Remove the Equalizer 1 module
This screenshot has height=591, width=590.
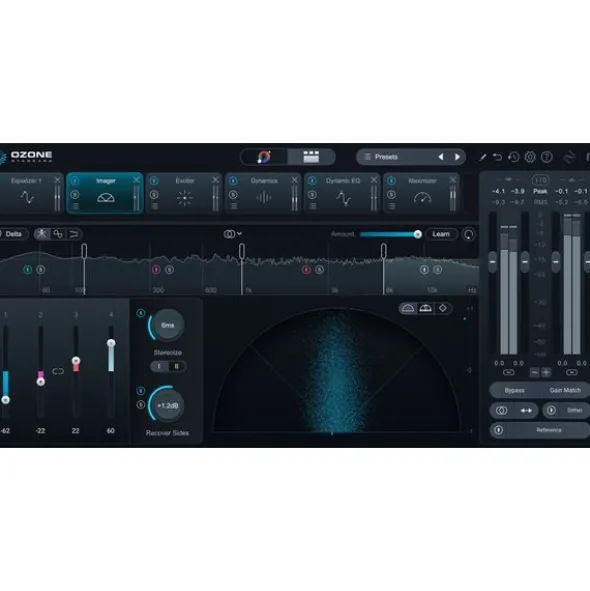click(x=57, y=180)
